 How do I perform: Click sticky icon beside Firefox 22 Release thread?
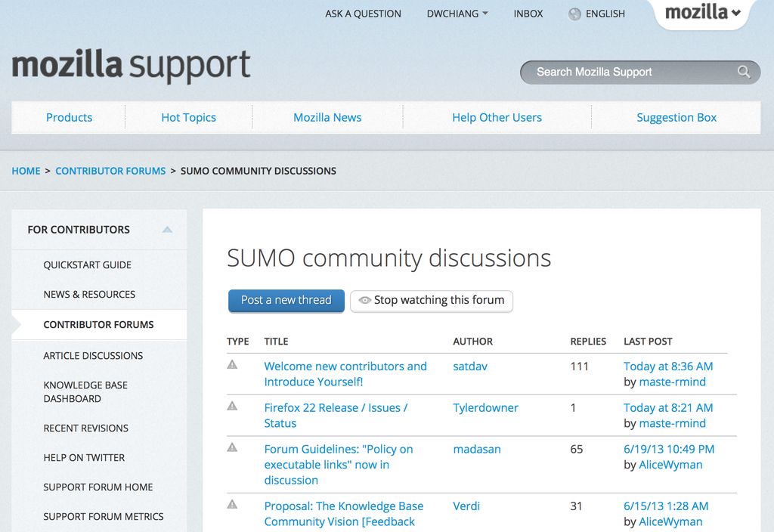232,406
